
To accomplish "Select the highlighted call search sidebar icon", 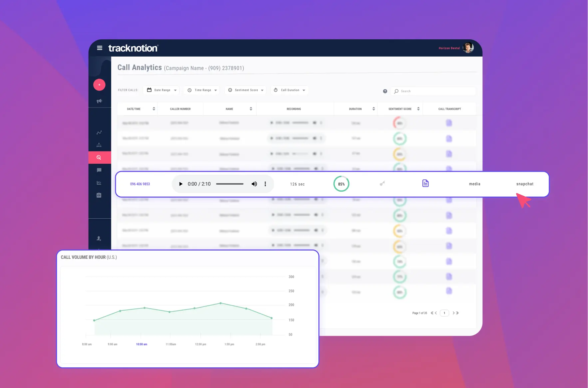I will (x=99, y=157).
